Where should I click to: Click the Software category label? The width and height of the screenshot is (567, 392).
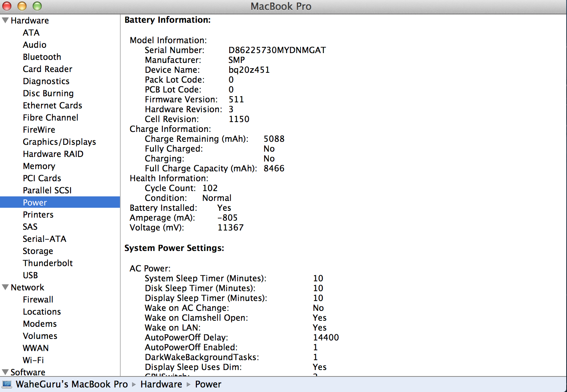tap(28, 372)
